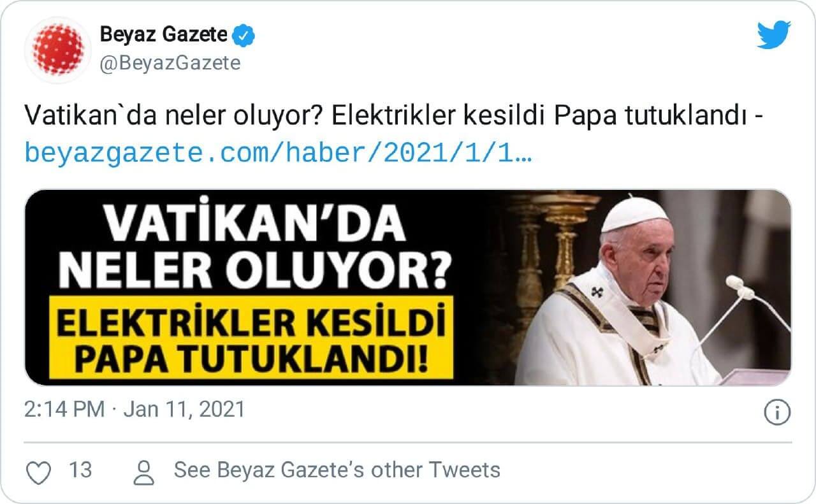Visit the @BeyazGazete handle
The width and height of the screenshot is (816, 504).
click(170, 64)
